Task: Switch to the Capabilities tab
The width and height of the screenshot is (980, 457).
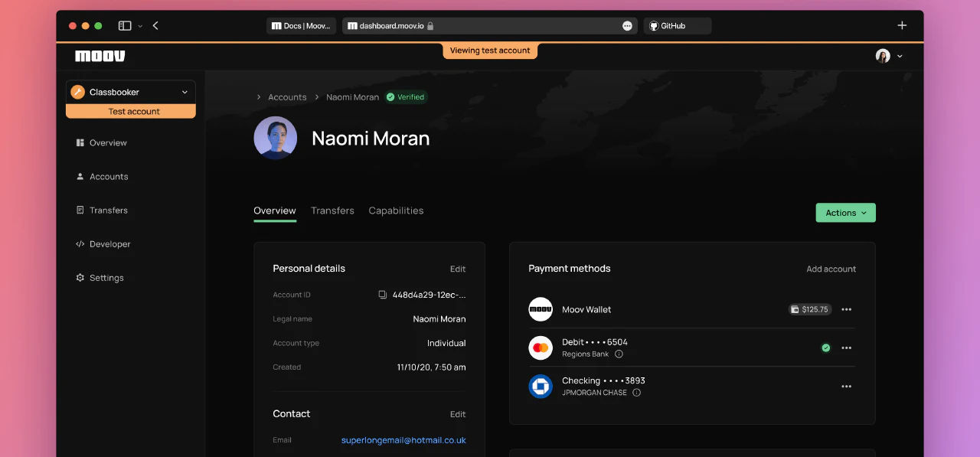Action: (x=396, y=211)
